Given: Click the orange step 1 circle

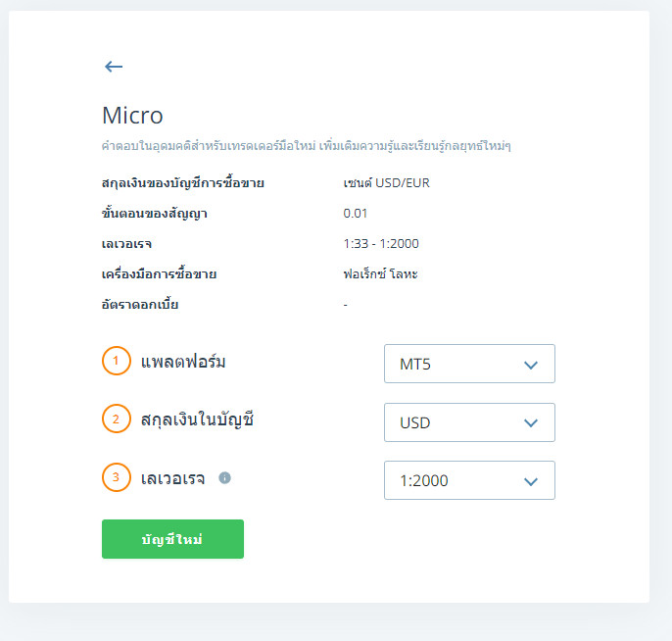Looking at the screenshot, I should pyautogui.click(x=117, y=361).
